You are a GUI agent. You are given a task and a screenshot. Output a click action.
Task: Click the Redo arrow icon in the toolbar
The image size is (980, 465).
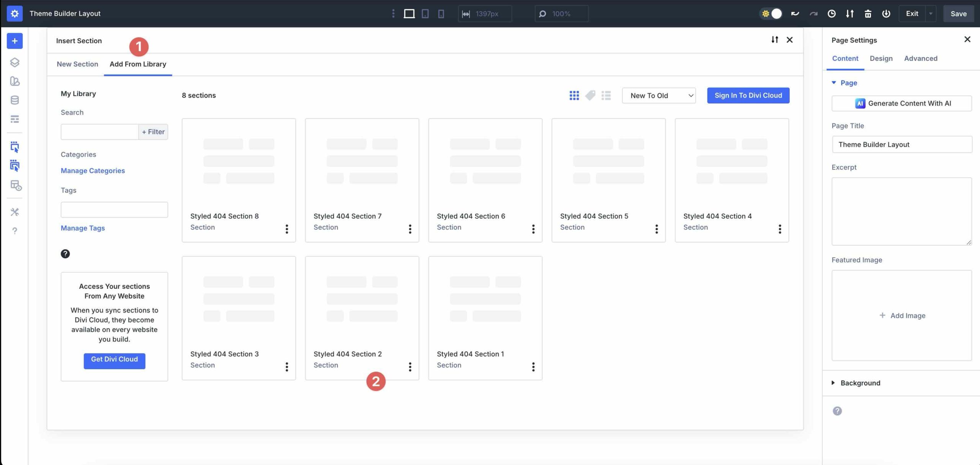[x=813, y=13]
